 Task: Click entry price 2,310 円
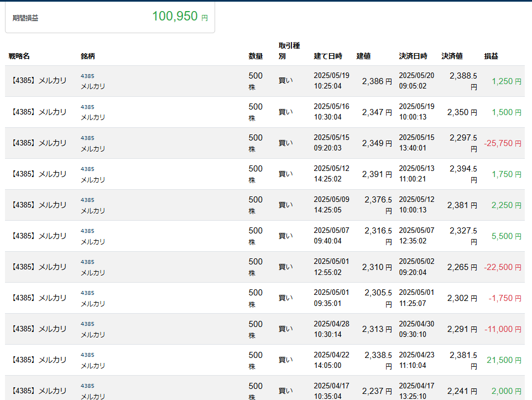[377, 267]
